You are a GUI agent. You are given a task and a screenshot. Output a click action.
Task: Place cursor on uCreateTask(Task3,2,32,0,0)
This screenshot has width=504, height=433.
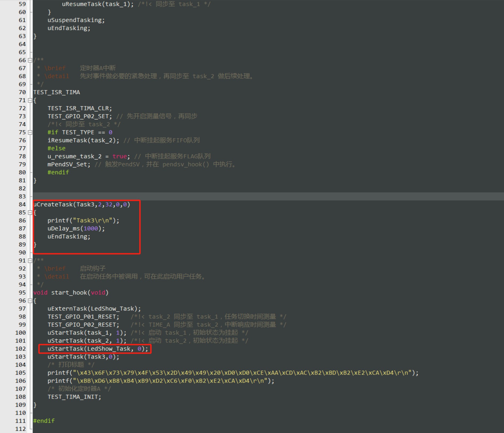tap(82, 204)
